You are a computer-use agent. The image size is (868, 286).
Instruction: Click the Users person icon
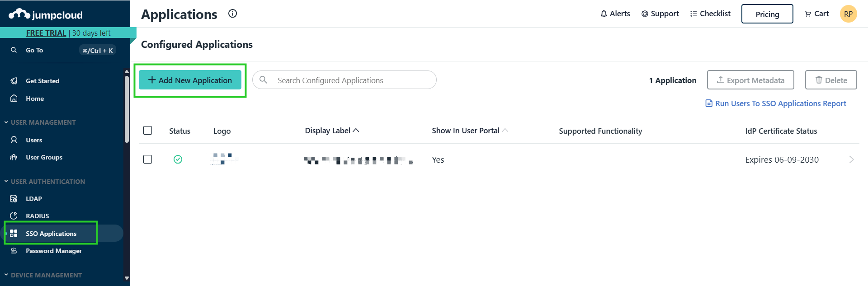[14, 140]
